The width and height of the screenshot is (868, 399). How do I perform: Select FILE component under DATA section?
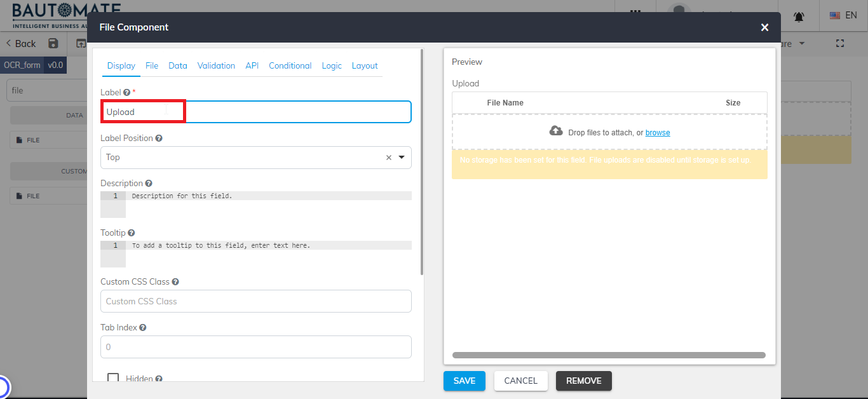(x=48, y=140)
